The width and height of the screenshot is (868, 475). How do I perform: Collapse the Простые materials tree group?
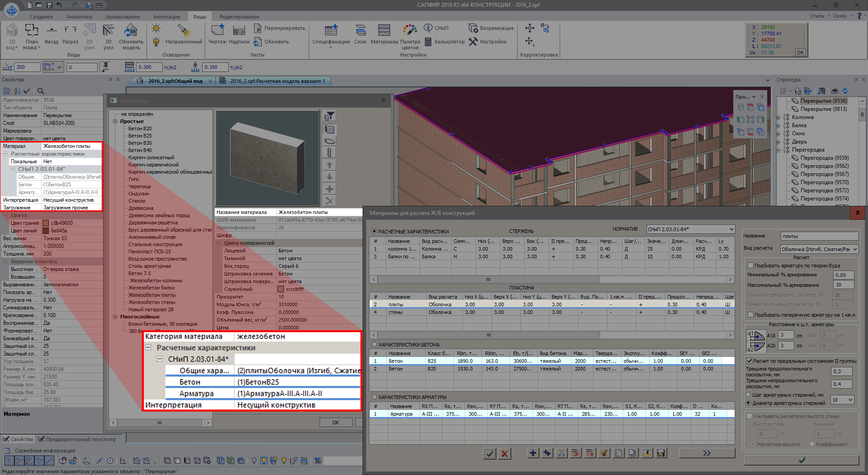click(115, 121)
